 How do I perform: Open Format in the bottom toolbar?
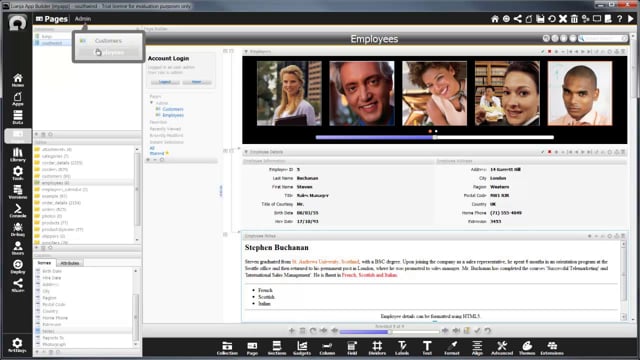[452, 348]
